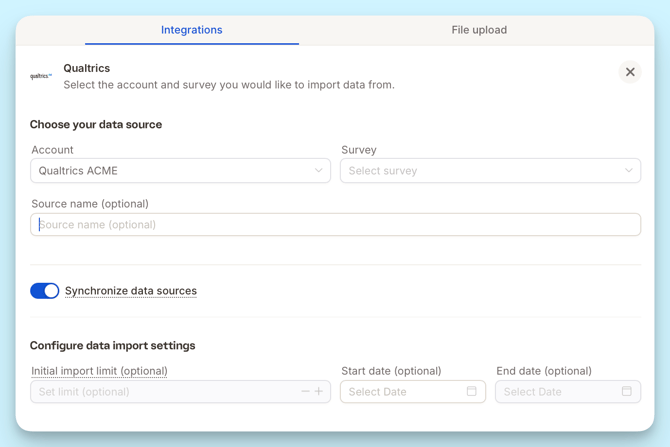Click the Account field label
Image resolution: width=670 pixels, height=447 pixels.
52,150
